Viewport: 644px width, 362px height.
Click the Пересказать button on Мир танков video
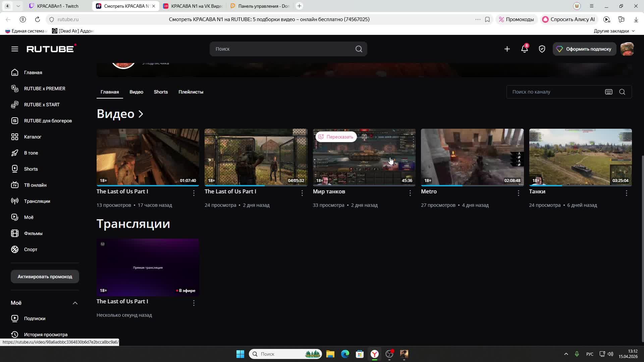point(336,137)
